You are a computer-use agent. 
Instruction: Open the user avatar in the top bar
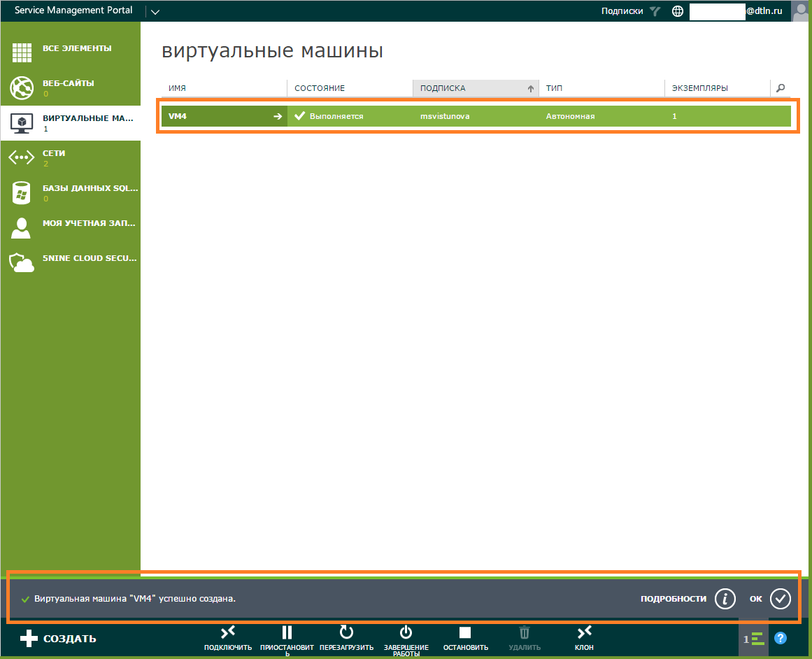[x=799, y=10]
